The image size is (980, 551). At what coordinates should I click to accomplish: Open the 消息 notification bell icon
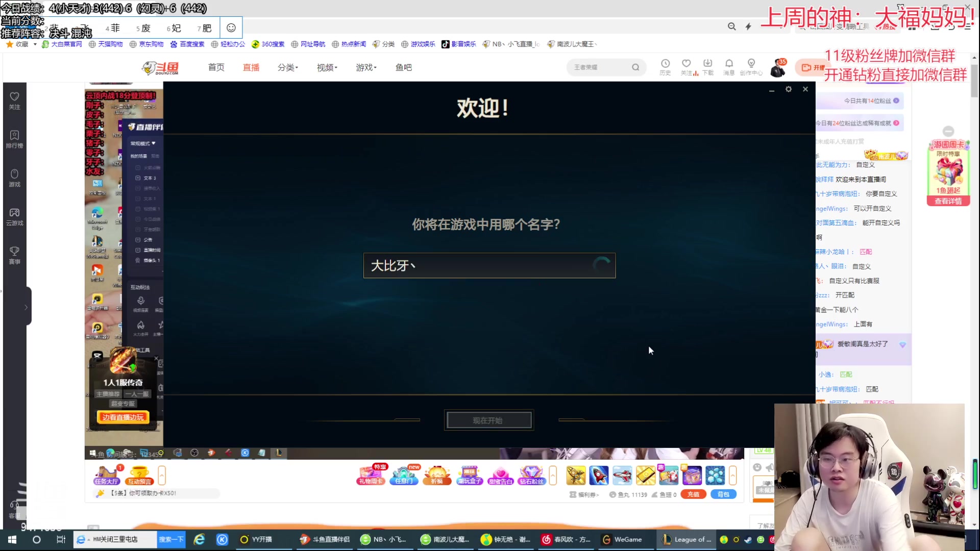pos(729,67)
